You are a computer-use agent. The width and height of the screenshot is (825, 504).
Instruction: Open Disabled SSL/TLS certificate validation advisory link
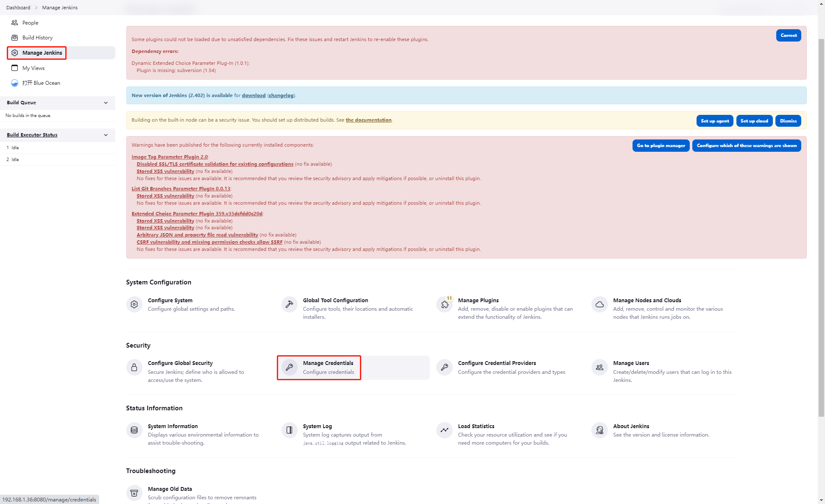[215, 164]
